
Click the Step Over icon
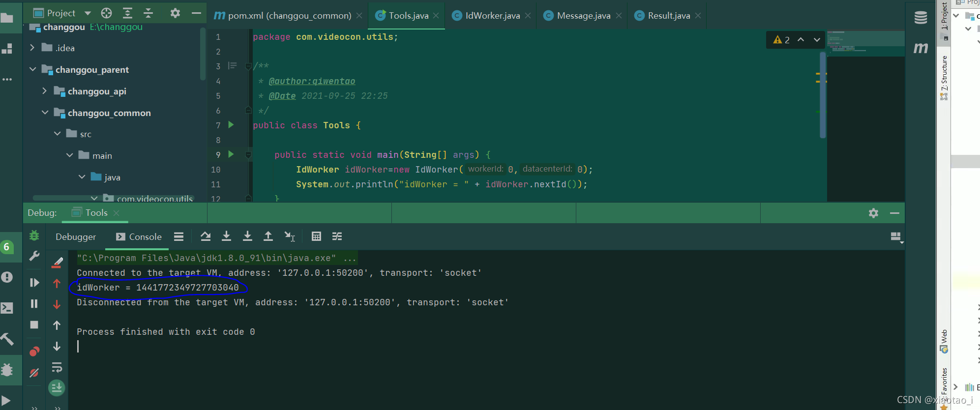point(206,236)
